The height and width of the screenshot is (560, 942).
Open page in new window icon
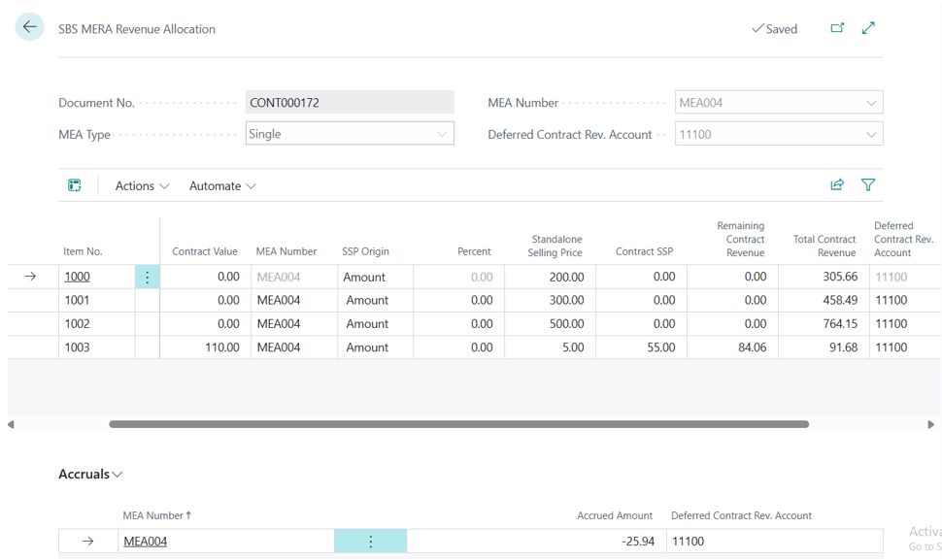[837, 28]
